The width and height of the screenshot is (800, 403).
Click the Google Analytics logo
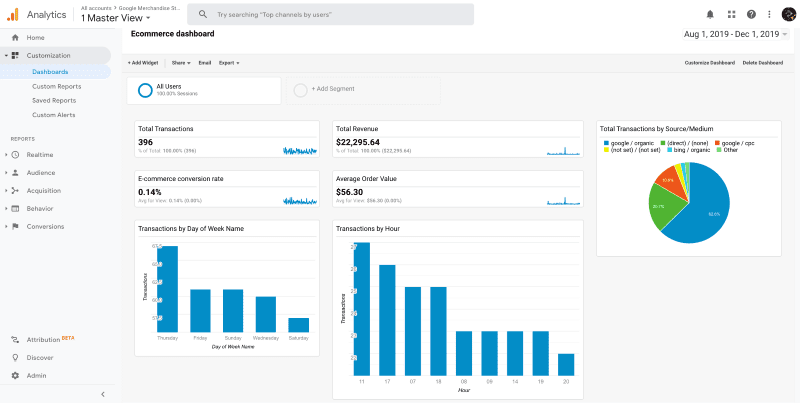13,14
